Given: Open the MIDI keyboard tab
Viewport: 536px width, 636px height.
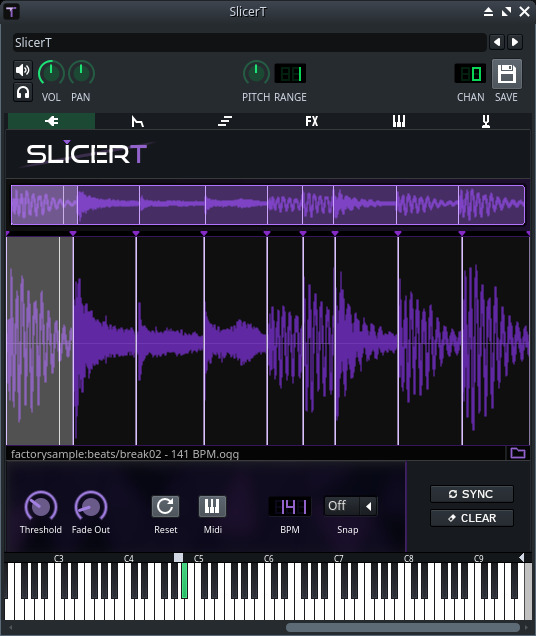Looking at the screenshot, I should tap(399, 121).
